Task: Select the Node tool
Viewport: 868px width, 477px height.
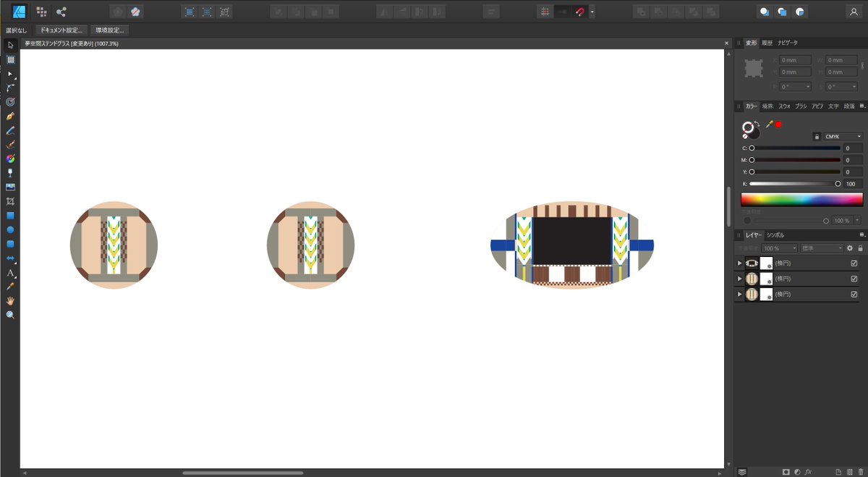Action: [x=10, y=74]
